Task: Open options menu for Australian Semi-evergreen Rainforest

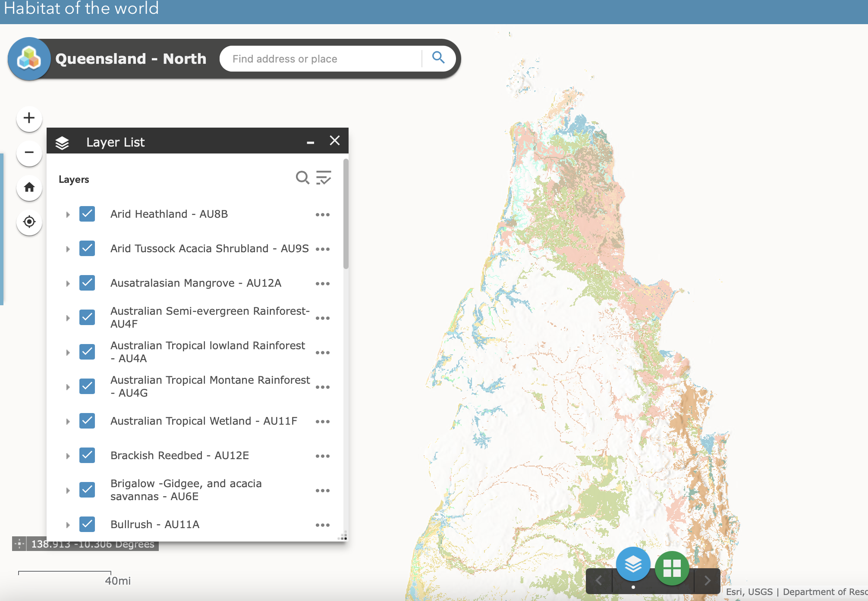Action: 323,318
